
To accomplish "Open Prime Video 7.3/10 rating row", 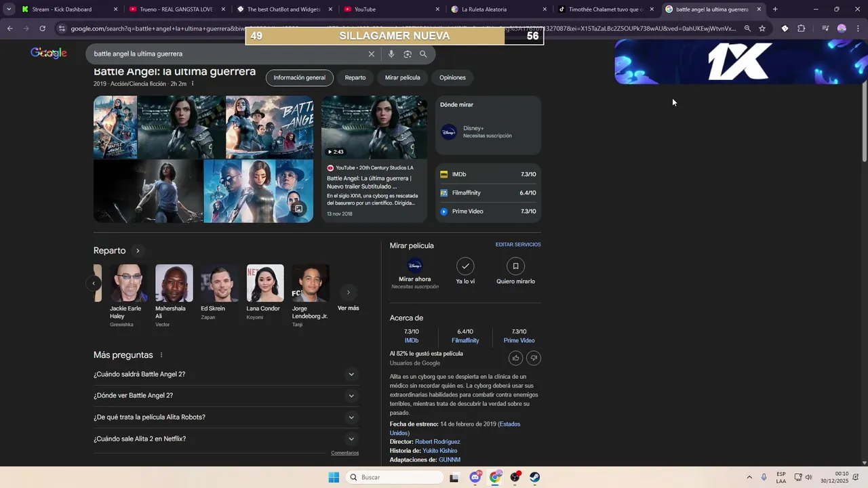I will (488, 211).
